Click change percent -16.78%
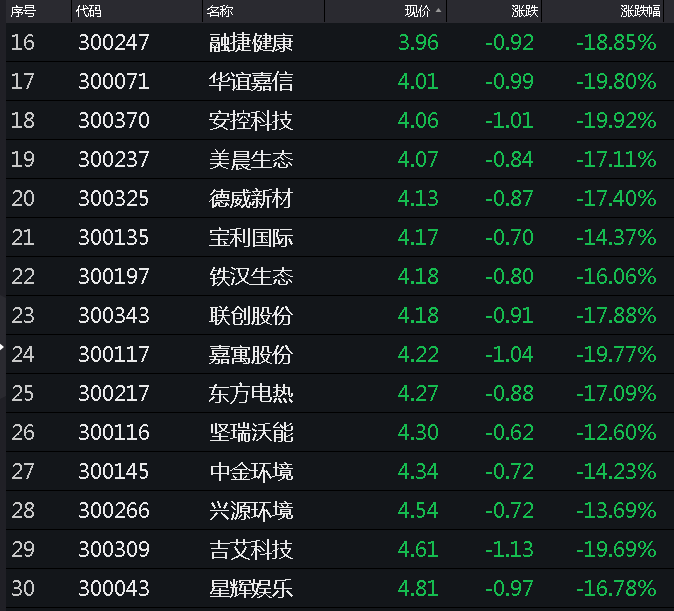674x611 pixels. pyautogui.click(x=616, y=588)
